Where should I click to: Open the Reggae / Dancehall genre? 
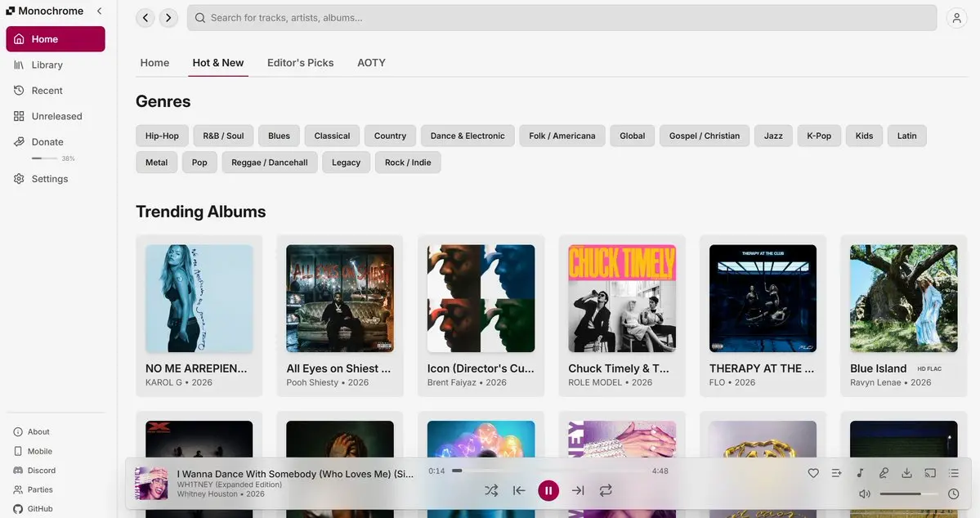click(270, 163)
